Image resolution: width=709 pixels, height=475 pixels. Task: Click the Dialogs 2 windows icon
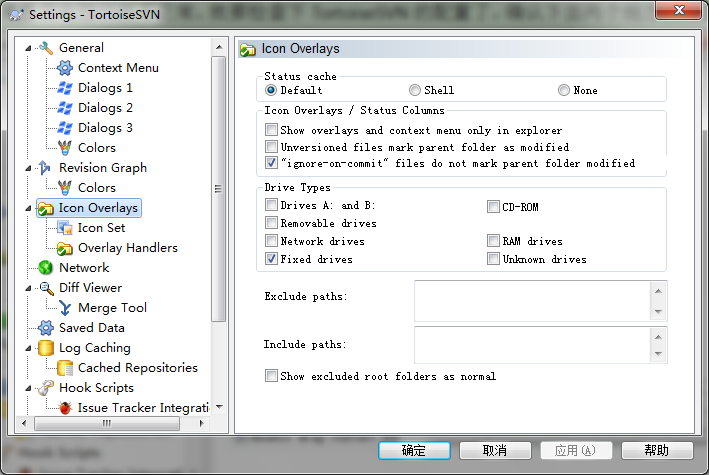click(65, 108)
